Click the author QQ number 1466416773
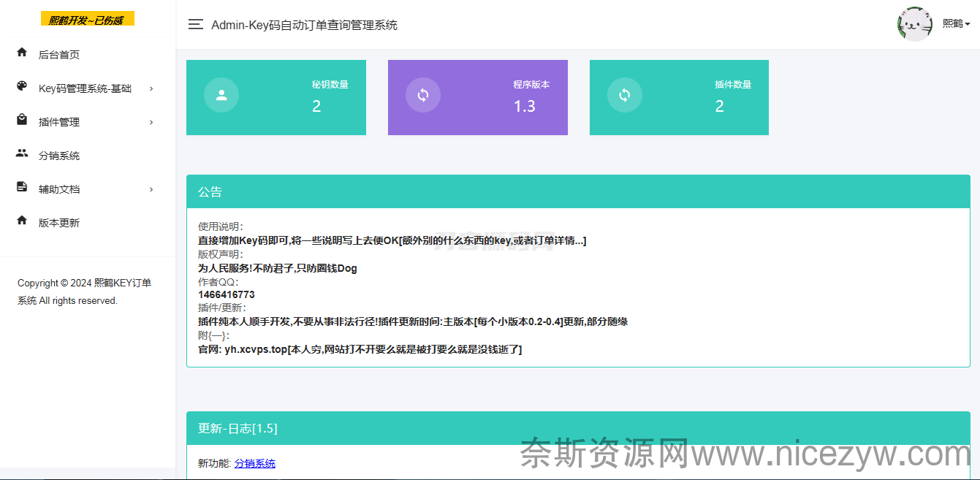 [227, 295]
